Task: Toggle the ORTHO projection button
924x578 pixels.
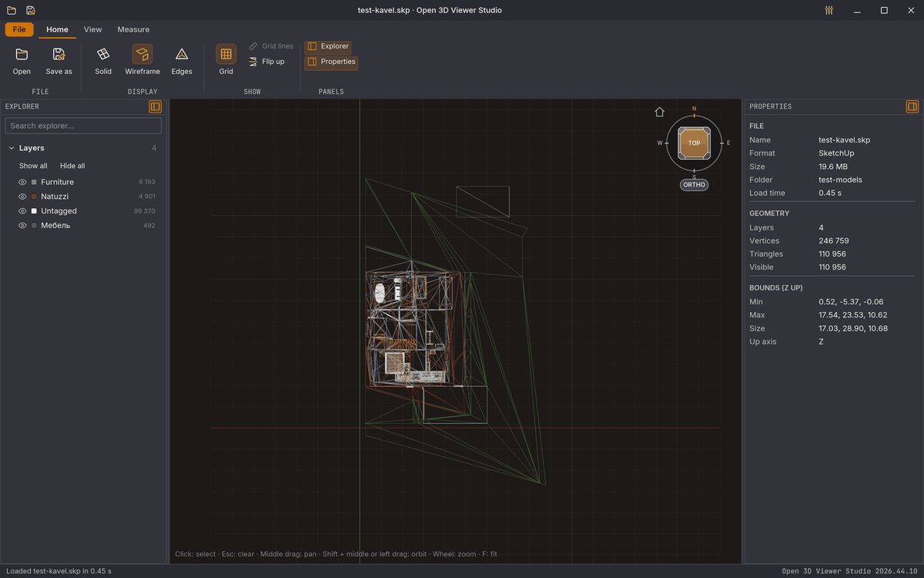Action: coord(694,185)
